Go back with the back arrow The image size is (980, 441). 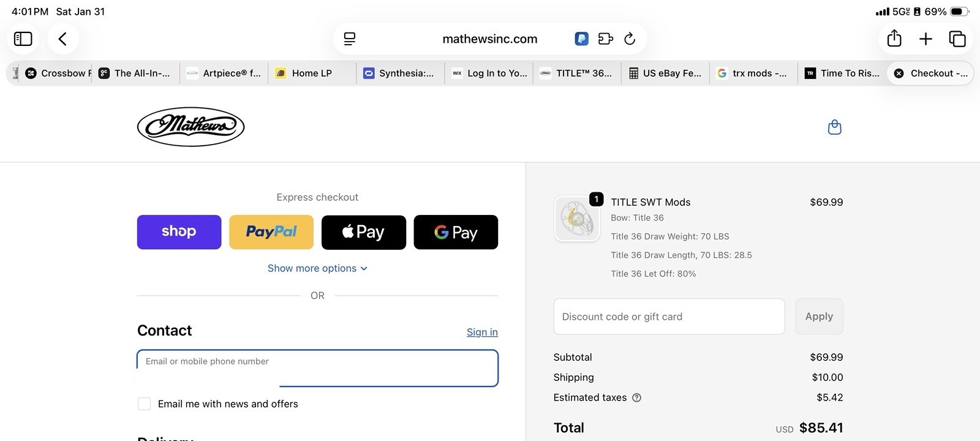[62, 39]
